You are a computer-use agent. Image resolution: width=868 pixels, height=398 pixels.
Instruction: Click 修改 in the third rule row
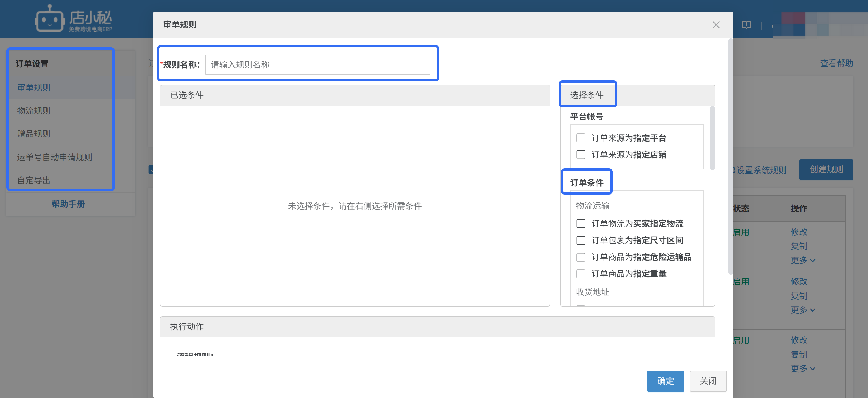(x=799, y=340)
